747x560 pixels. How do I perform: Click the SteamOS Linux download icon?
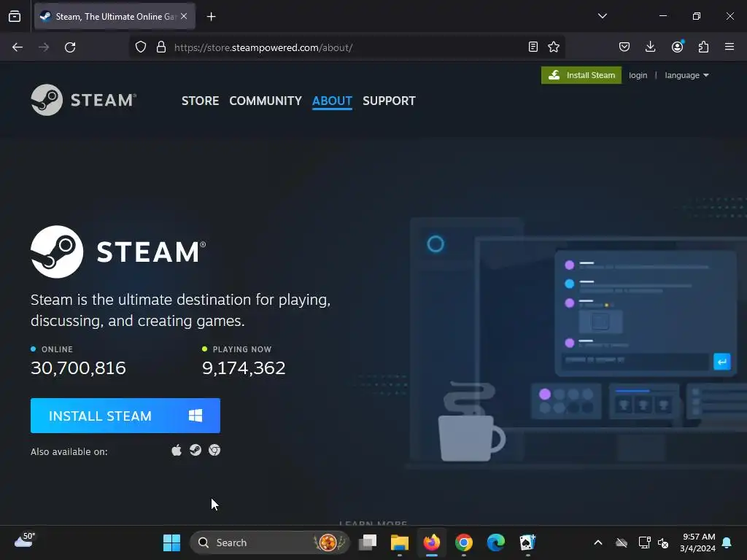pyautogui.click(x=196, y=450)
